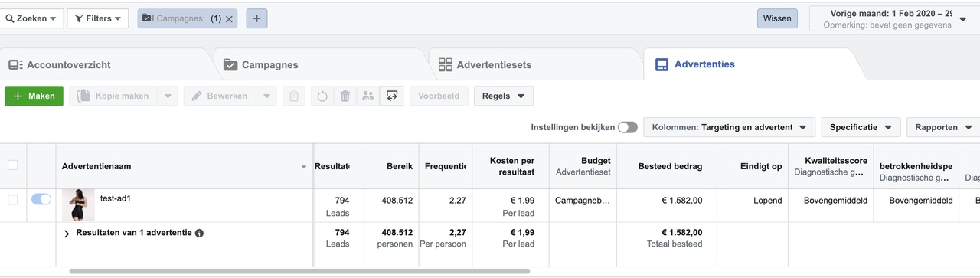Open the Regels dropdown menu
Image resolution: width=980 pixels, height=278 pixels.
(504, 96)
